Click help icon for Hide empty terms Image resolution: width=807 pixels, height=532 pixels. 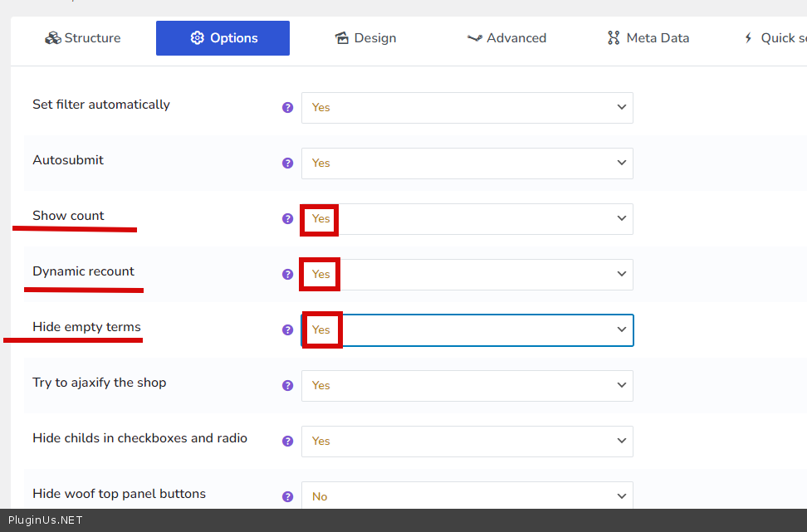(x=287, y=330)
